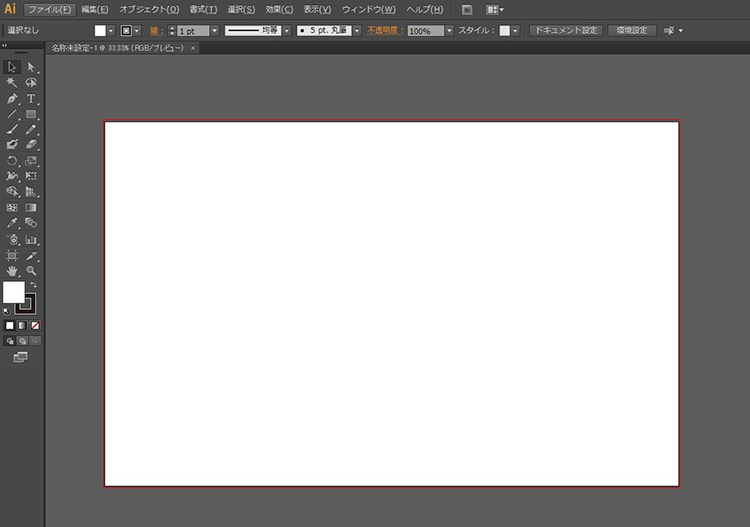This screenshot has height=527, width=750.
Task: Select the Symbol Sprayer tool
Action: pyautogui.click(x=12, y=240)
